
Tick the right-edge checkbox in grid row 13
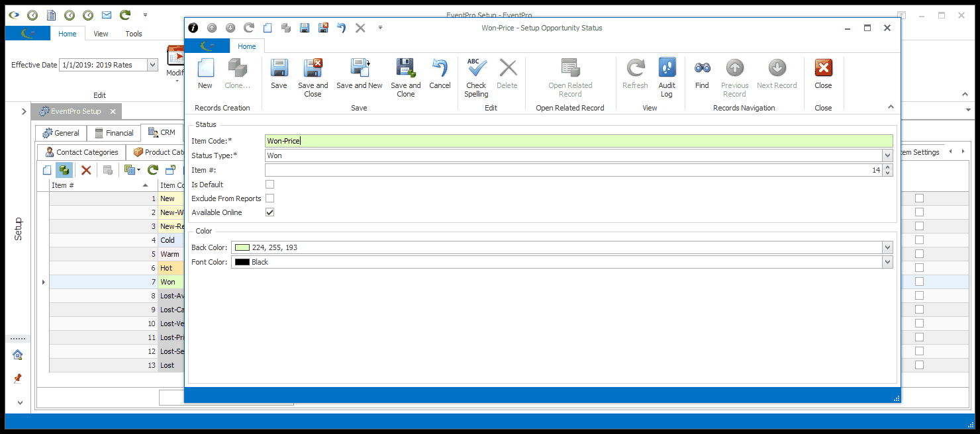[x=919, y=365]
